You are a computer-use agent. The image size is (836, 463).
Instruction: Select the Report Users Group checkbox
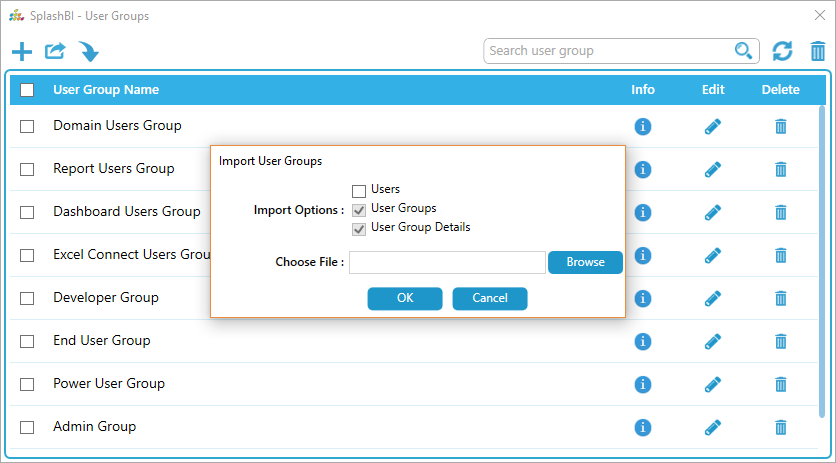[x=27, y=170]
